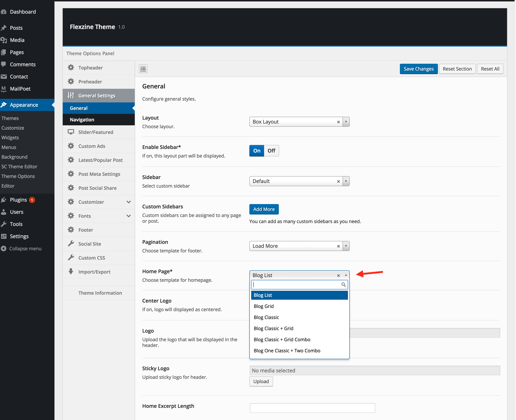This screenshot has height=420, width=516.
Task: Choose Blog Classic + Grid option
Action: pyautogui.click(x=300, y=329)
